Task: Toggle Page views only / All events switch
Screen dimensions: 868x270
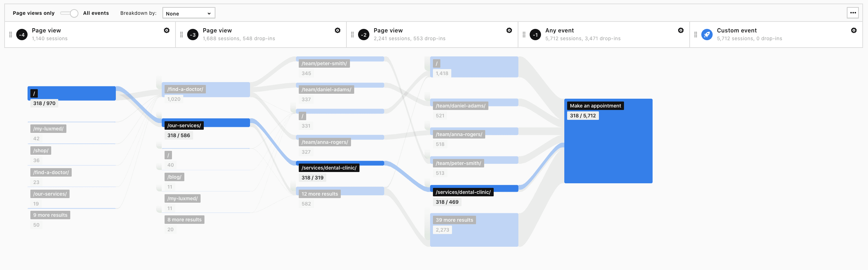Action: click(x=69, y=13)
